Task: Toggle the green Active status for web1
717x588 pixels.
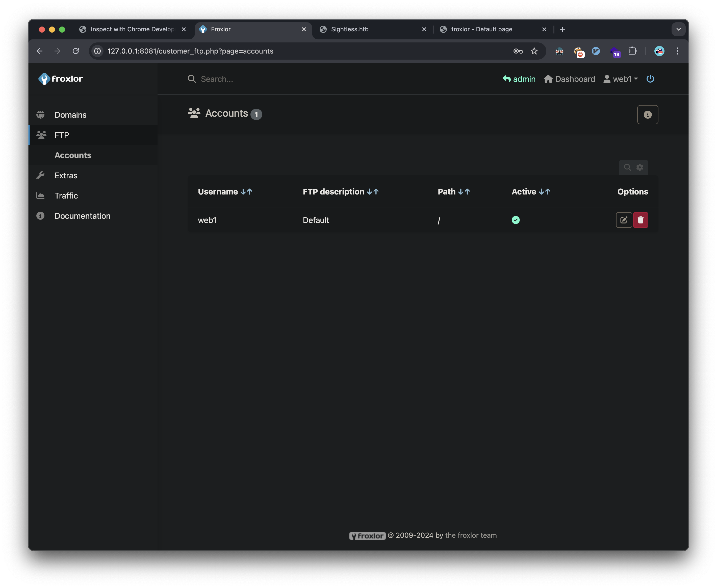Action: tap(516, 220)
